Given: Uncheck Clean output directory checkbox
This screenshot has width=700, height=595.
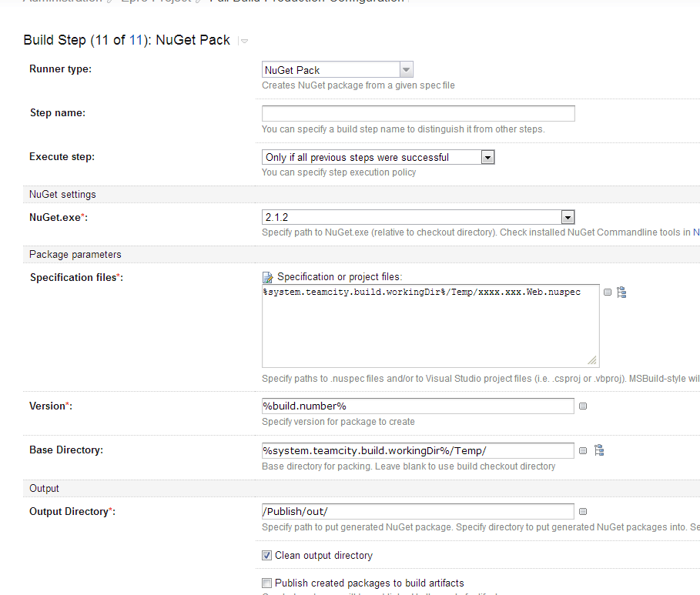Looking at the screenshot, I should tap(266, 555).
